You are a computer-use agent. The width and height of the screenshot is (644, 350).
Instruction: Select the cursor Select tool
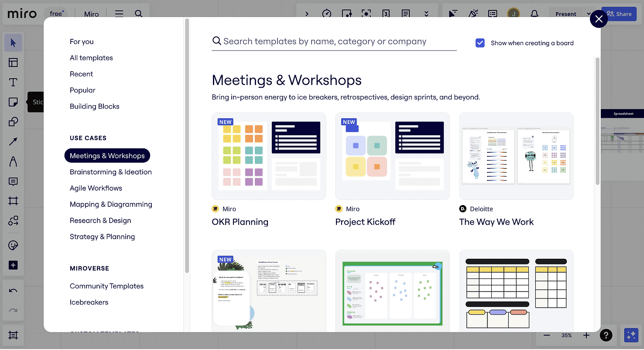[13, 42]
